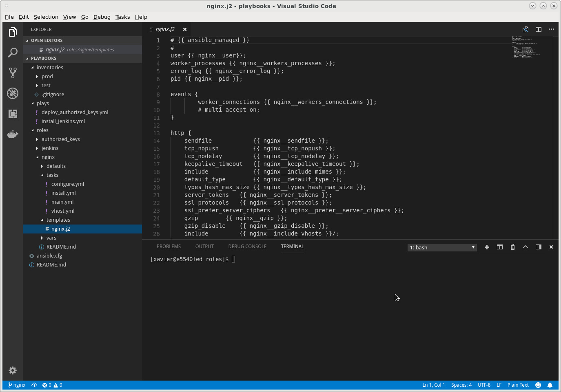Split the editor with split icon
The height and width of the screenshot is (392, 561).
pyautogui.click(x=539, y=29)
